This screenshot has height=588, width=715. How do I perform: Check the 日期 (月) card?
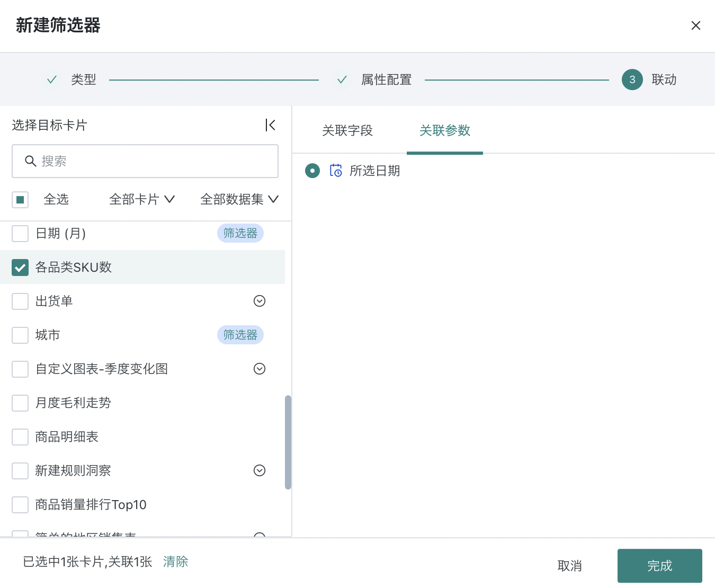click(x=20, y=234)
